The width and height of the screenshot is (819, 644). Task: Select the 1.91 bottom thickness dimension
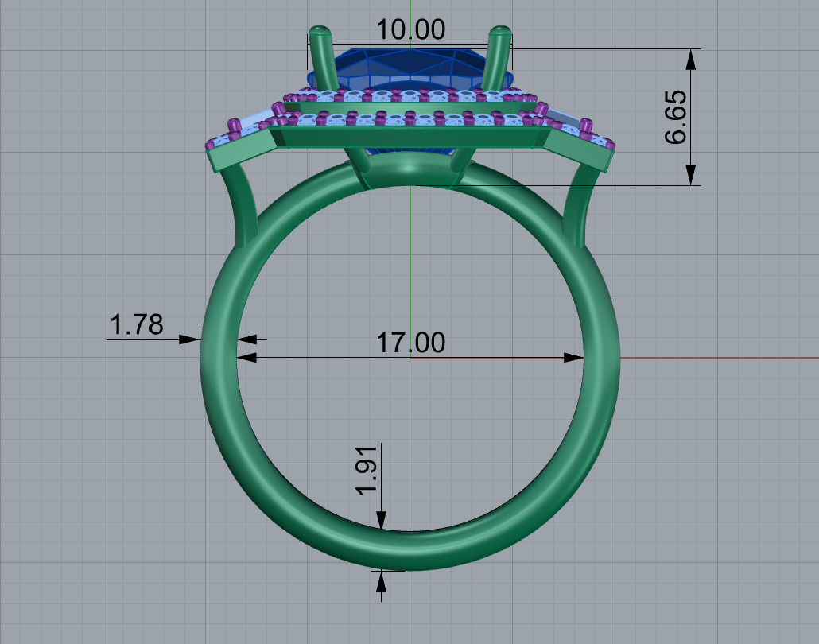click(366, 471)
